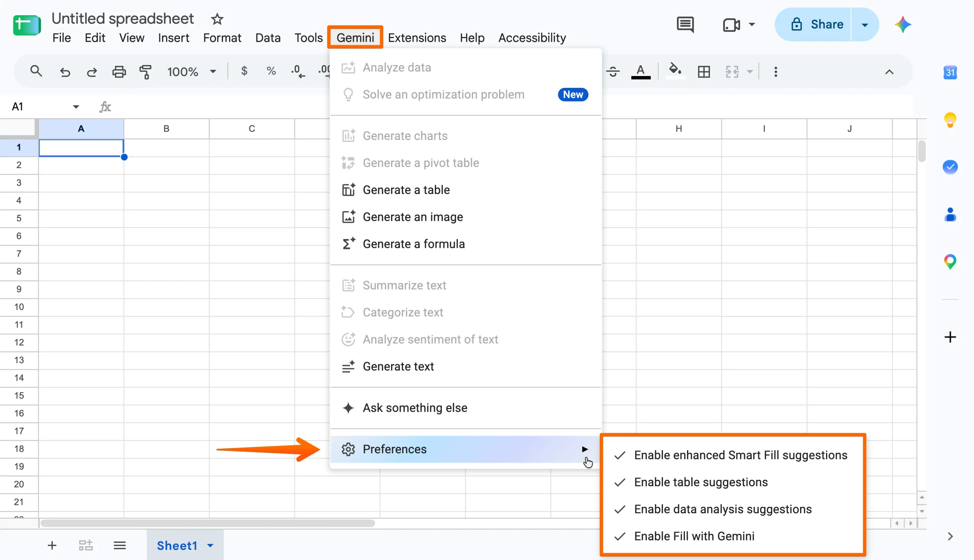Select row 5 header
The width and height of the screenshot is (974, 560).
(x=19, y=218)
